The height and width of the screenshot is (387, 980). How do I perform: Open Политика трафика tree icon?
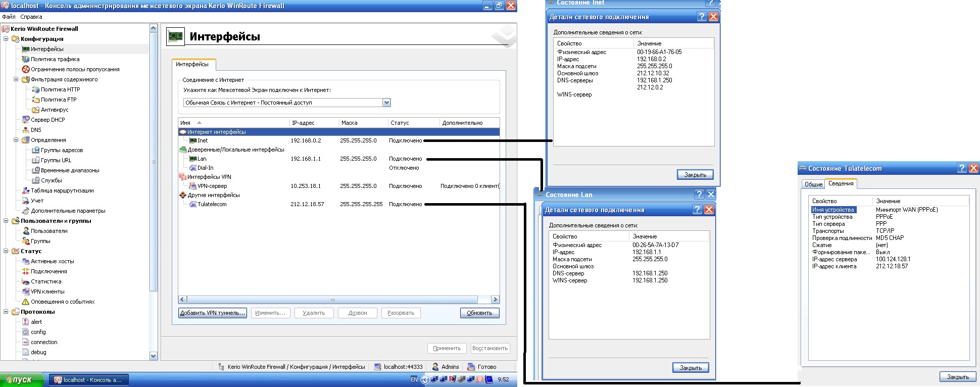click(25, 59)
